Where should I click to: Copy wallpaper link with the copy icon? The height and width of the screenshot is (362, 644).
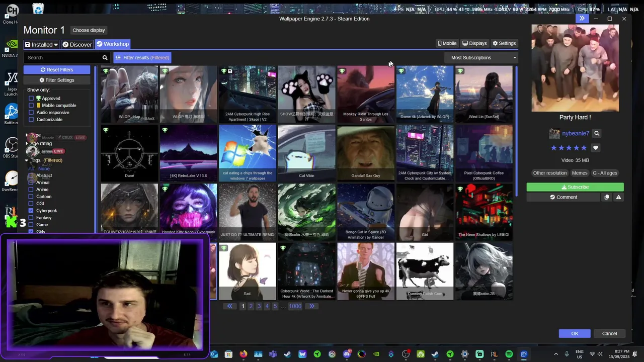coord(607,197)
